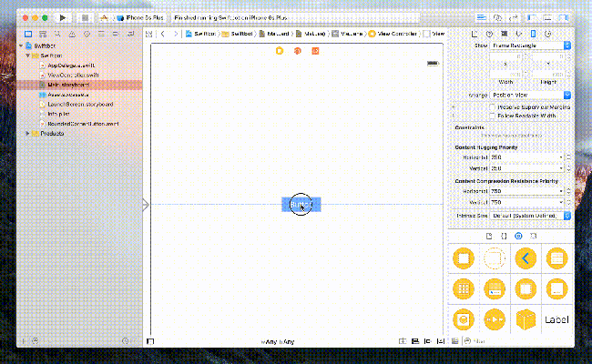
Task: Toggle the document outline button
Action: 150,341
